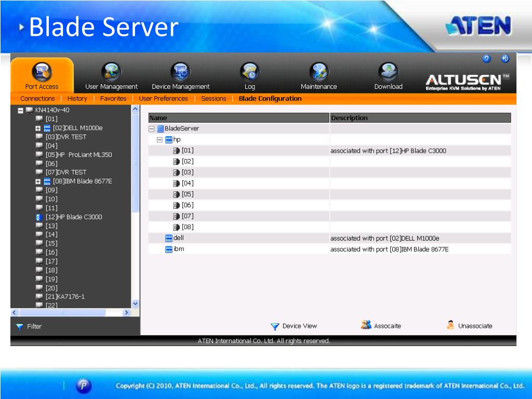Click the ibm chassis icon
The image size is (532, 399).
pyautogui.click(x=169, y=249)
